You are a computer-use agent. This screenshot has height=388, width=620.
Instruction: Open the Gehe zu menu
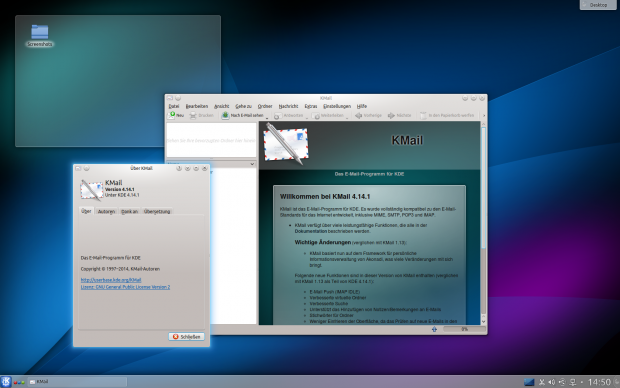(x=244, y=106)
